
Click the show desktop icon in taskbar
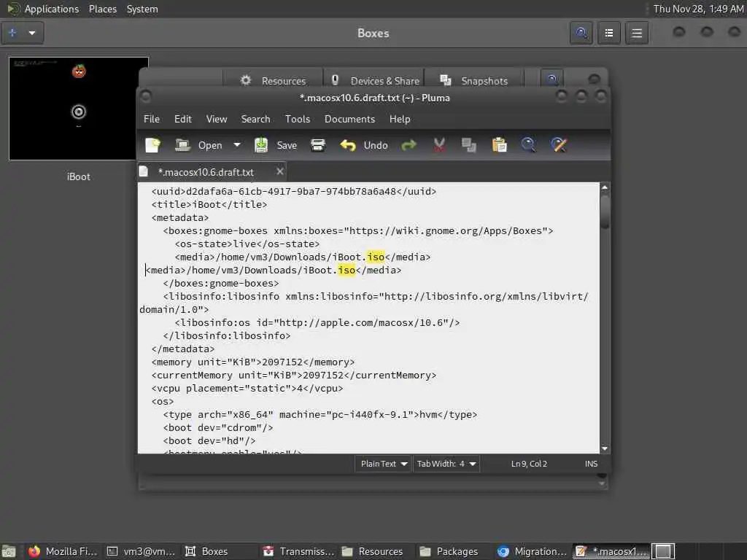(x=9, y=551)
